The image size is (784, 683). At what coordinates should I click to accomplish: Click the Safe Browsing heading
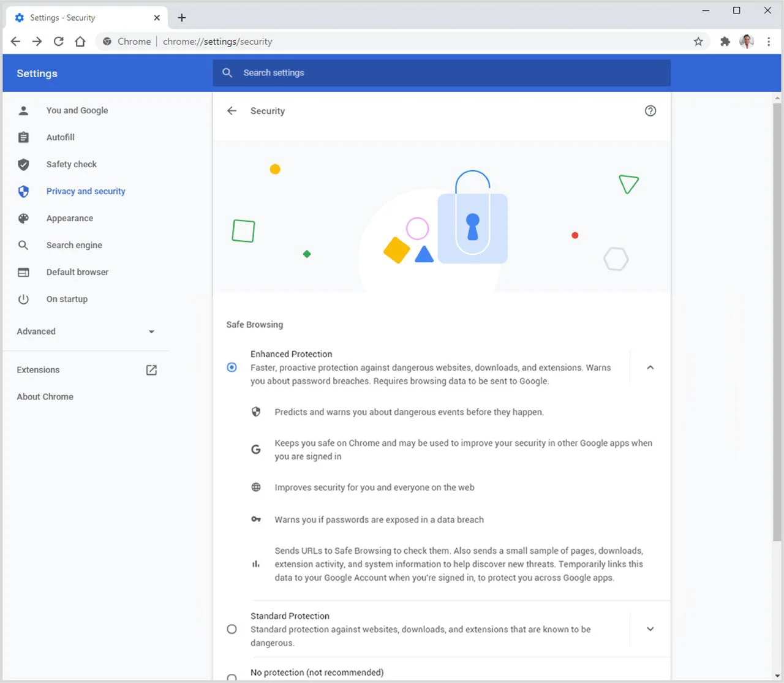(255, 325)
